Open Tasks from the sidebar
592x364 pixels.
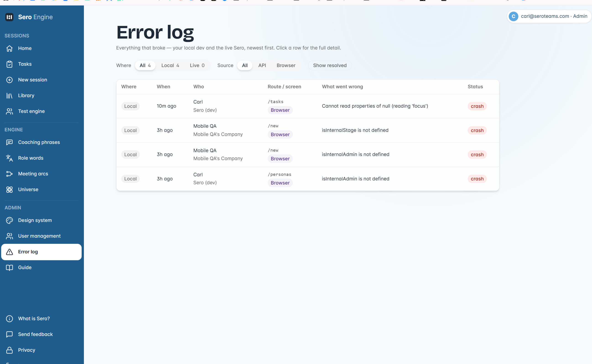pyautogui.click(x=42, y=64)
